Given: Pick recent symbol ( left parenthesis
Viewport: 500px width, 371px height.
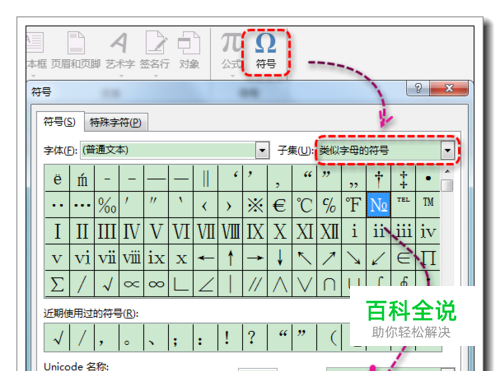Looking at the screenshot, I should pos(333,338).
